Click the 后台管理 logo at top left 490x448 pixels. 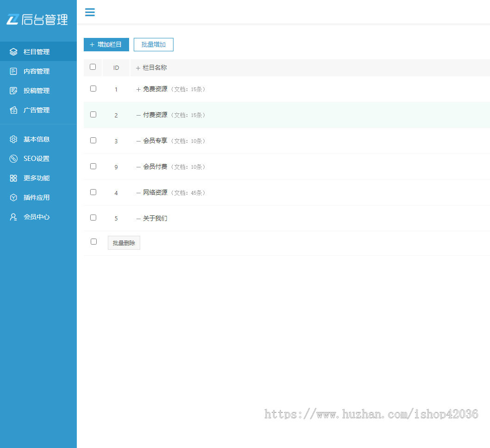[37, 19]
